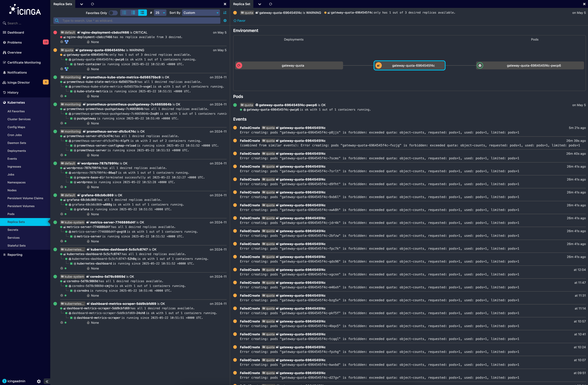Open filter settings gear icon
The height and width of the screenshot is (385, 588).
click(x=225, y=21)
